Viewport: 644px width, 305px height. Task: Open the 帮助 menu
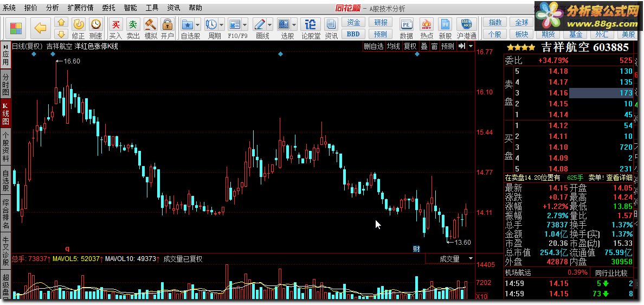(195, 8)
